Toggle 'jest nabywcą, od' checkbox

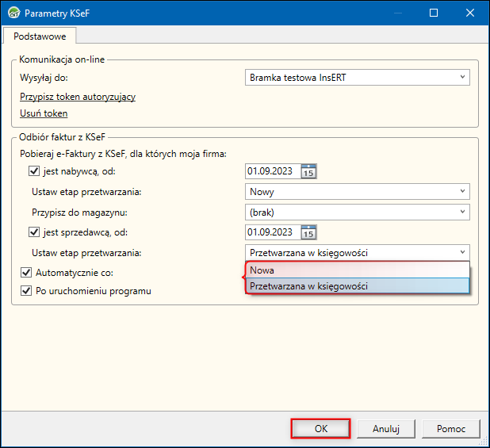pos(34,170)
